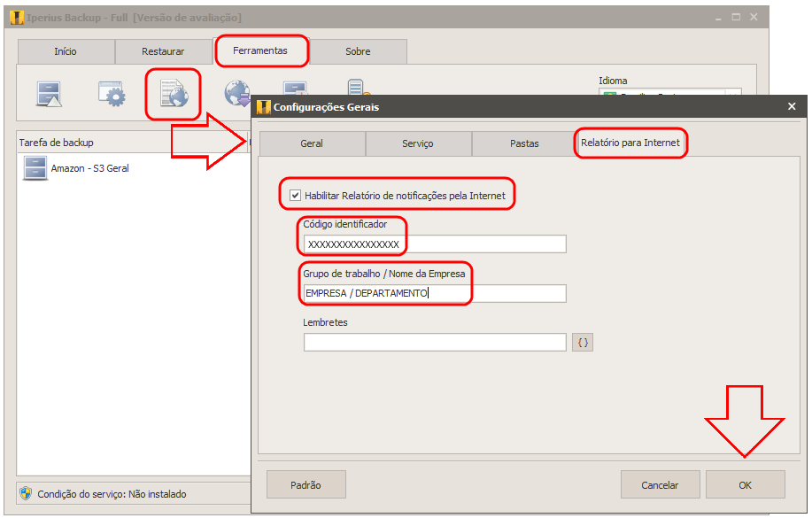The height and width of the screenshot is (518, 812).
Task: Switch to the Geral settings tab
Action: click(x=312, y=143)
